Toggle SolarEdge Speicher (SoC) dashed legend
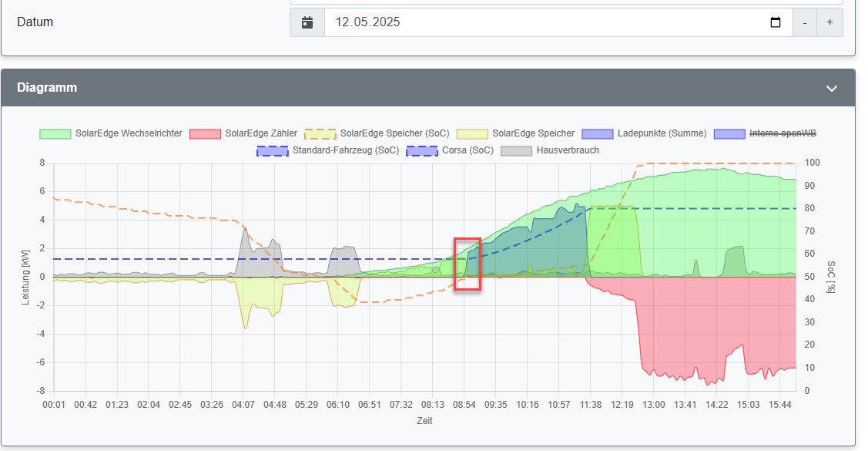868x451 pixels. point(377,133)
